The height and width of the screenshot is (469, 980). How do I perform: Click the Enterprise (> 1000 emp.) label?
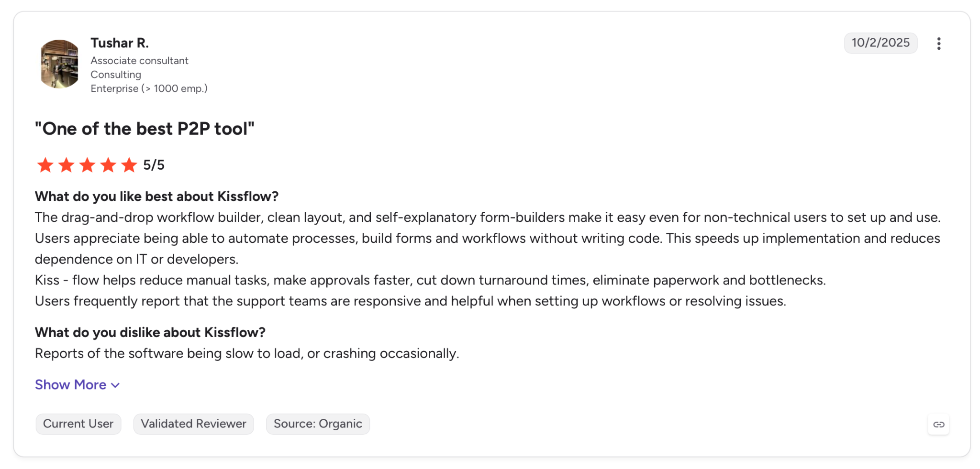pyautogui.click(x=149, y=88)
